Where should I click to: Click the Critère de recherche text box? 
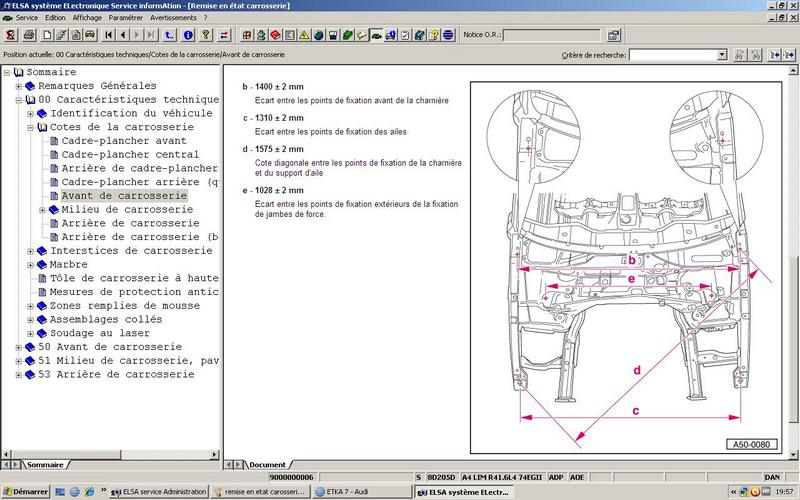[673, 55]
